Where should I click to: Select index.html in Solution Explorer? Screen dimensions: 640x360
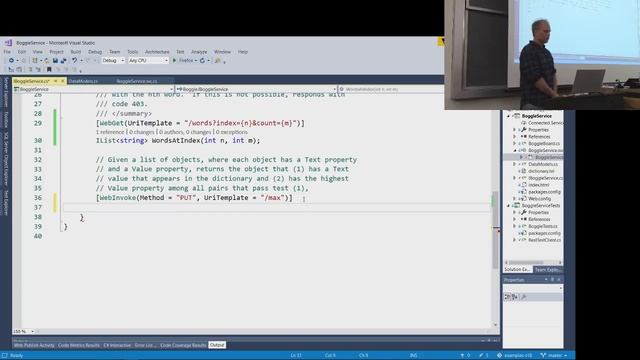[539, 185]
